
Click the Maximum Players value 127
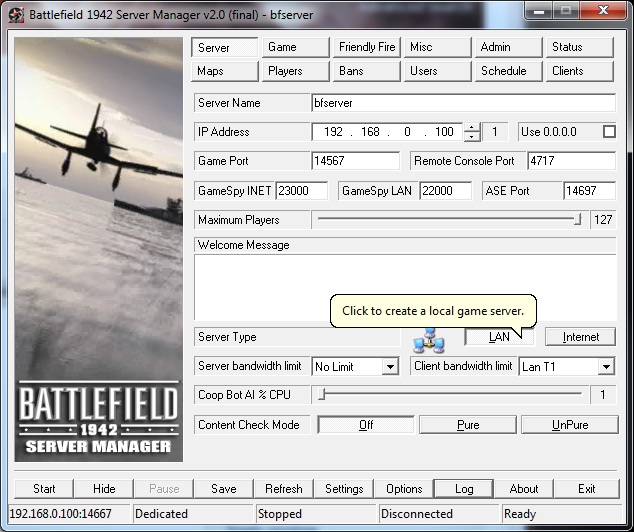(x=603, y=220)
